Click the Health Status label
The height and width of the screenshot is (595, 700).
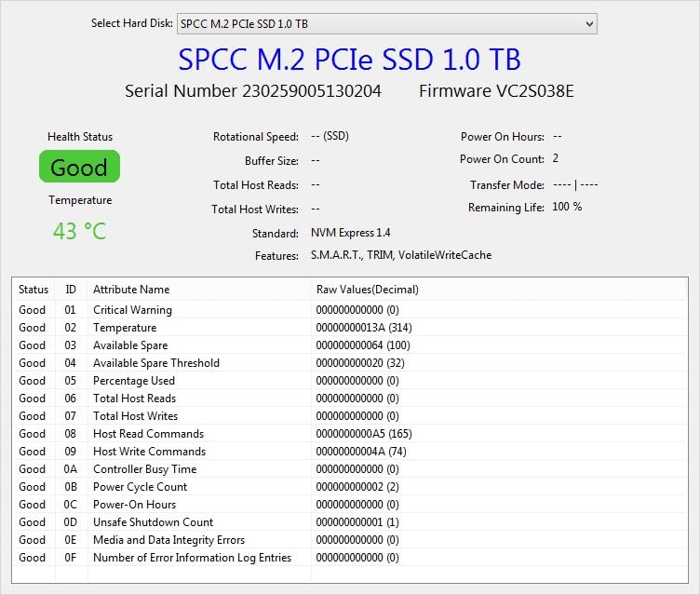click(x=80, y=137)
